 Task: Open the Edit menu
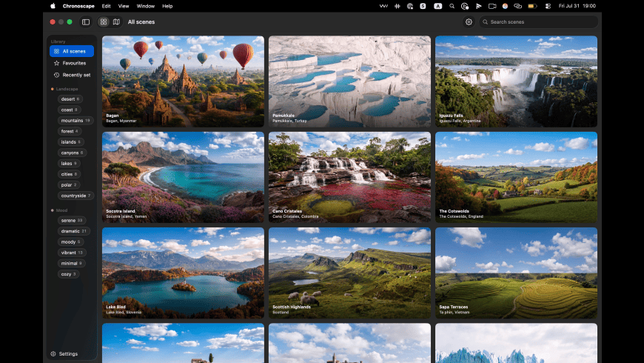point(107,6)
